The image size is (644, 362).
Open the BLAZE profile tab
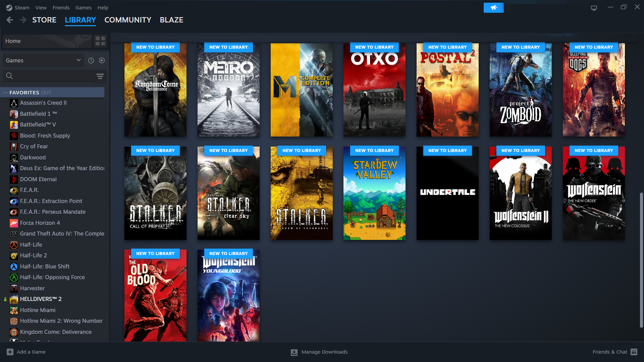point(171,20)
